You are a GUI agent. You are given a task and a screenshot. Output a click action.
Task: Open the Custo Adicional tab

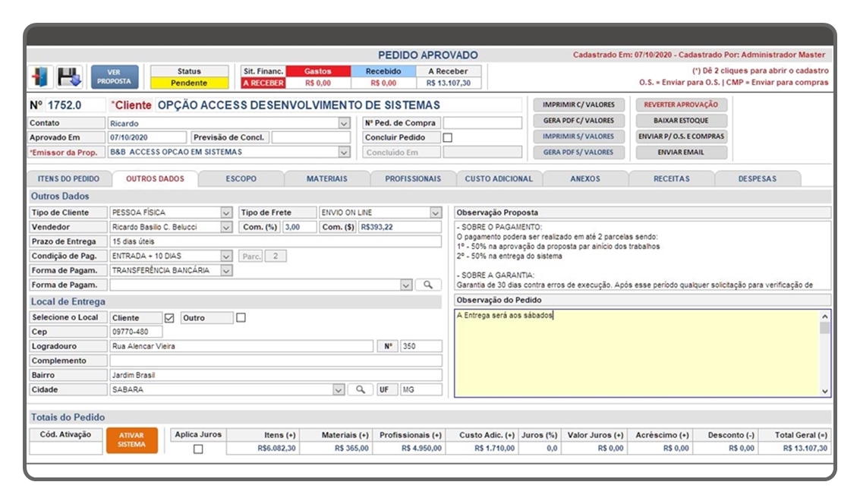tap(499, 179)
